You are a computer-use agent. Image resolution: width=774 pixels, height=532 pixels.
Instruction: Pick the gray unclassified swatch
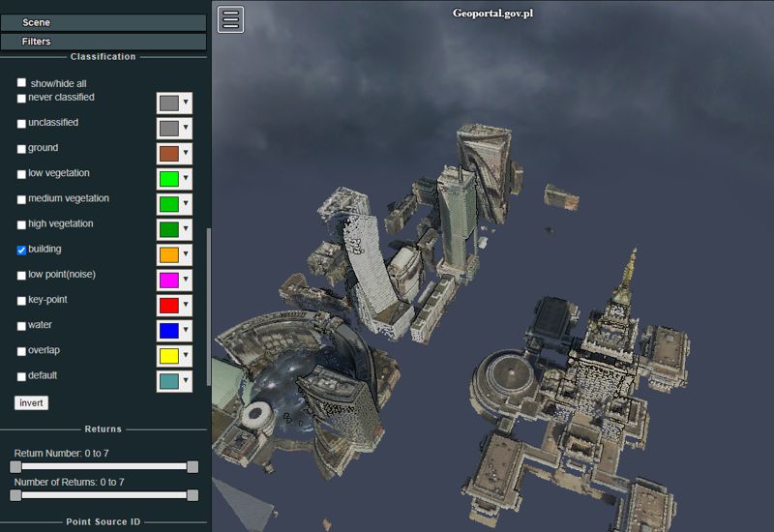(x=169, y=129)
